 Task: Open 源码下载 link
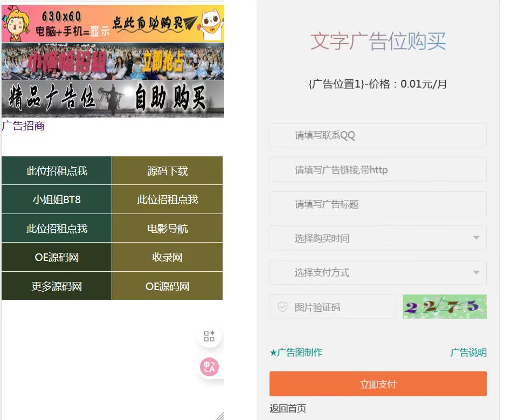[x=167, y=170]
